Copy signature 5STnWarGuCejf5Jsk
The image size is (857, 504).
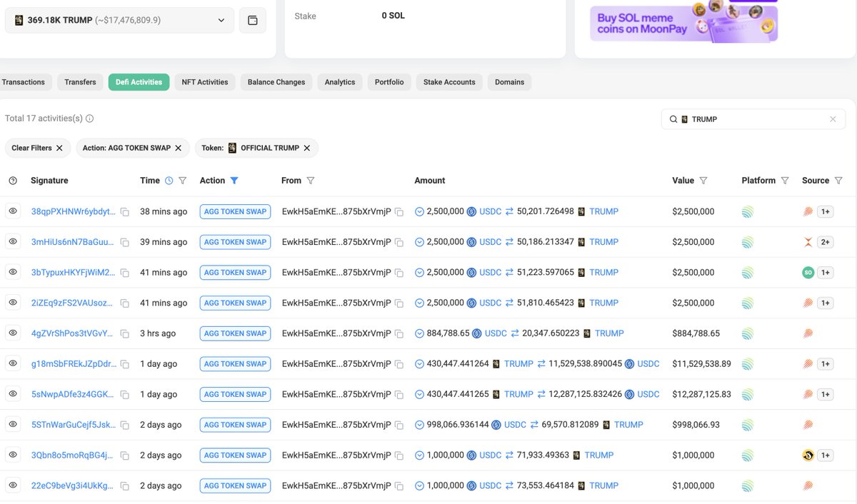[x=125, y=425]
